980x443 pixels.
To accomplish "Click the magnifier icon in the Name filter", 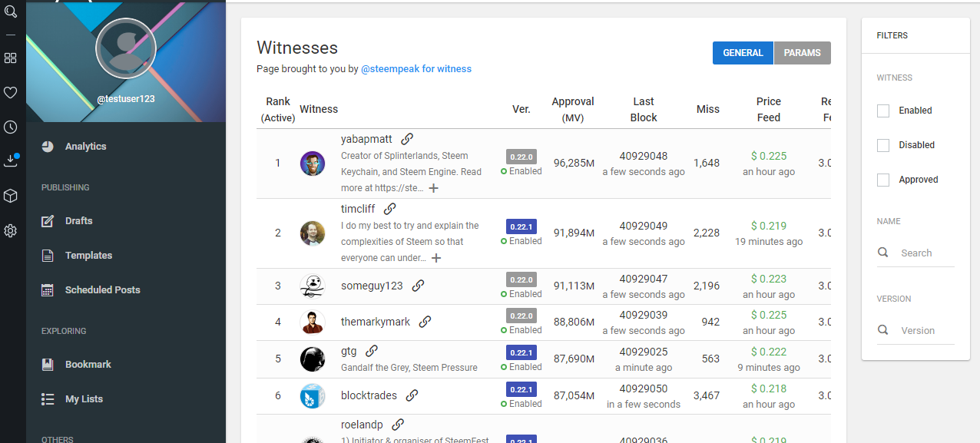I will pyautogui.click(x=883, y=253).
